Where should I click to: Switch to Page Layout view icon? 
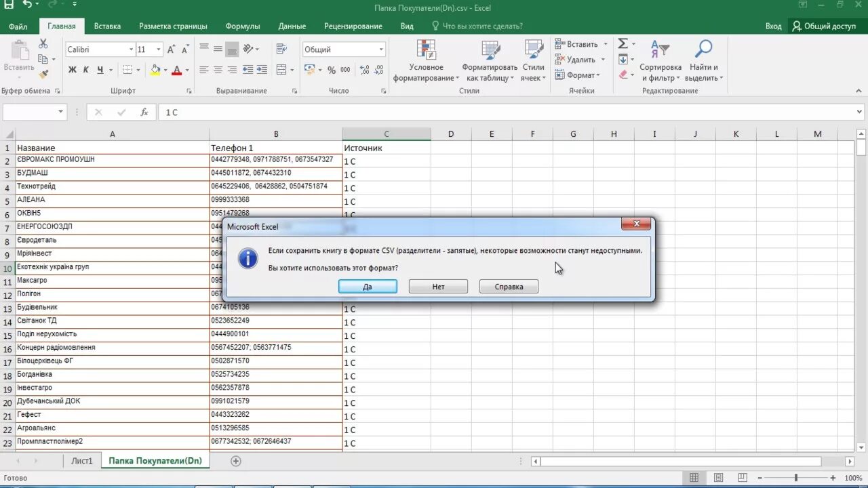point(718,478)
